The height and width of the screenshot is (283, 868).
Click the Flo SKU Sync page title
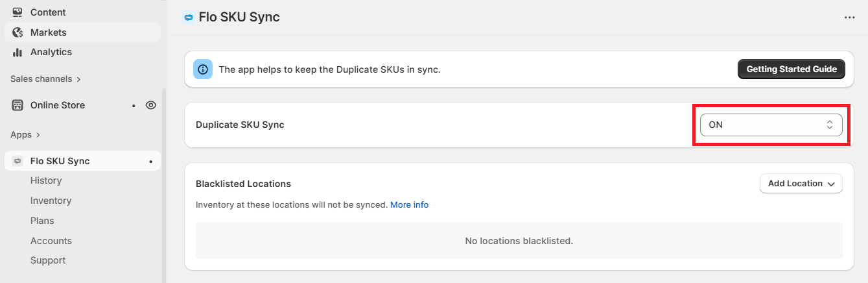pyautogui.click(x=239, y=18)
